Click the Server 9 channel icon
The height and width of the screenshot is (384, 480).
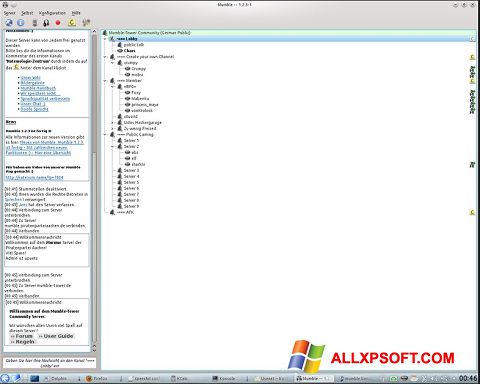[x=120, y=207]
